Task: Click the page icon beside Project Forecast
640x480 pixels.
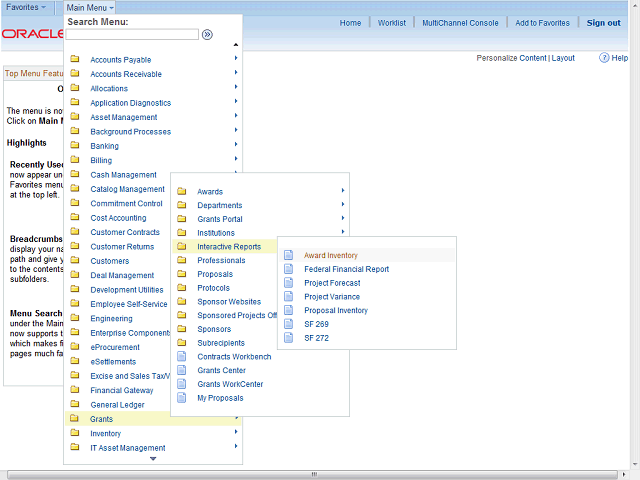Action: click(289, 283)
